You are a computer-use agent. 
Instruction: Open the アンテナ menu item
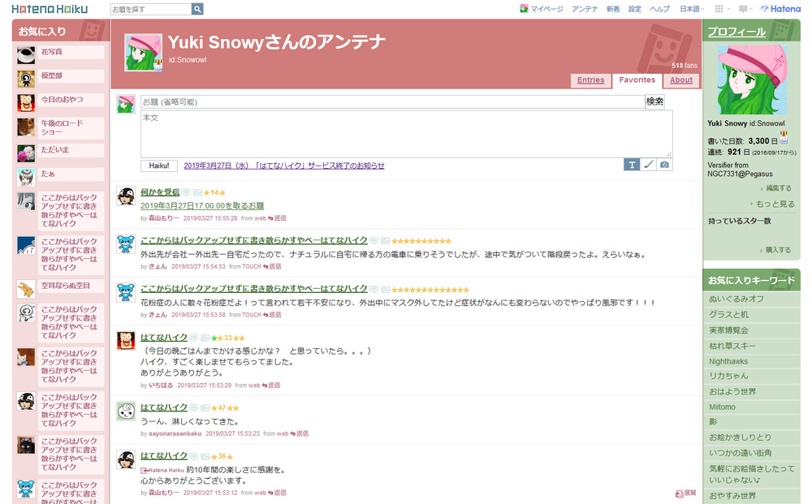585,9
